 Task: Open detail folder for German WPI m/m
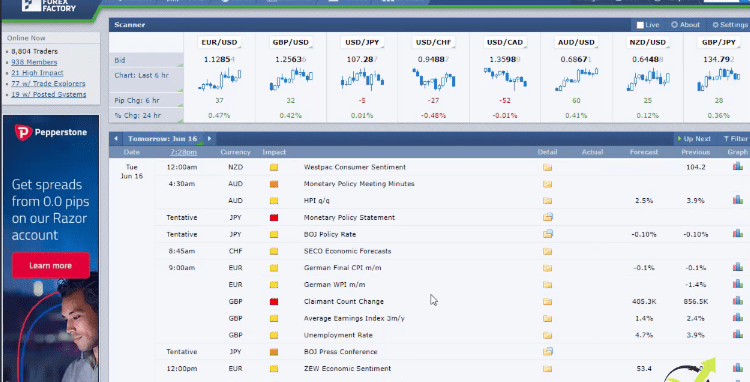pyautogui.click(x=547, y=285)
